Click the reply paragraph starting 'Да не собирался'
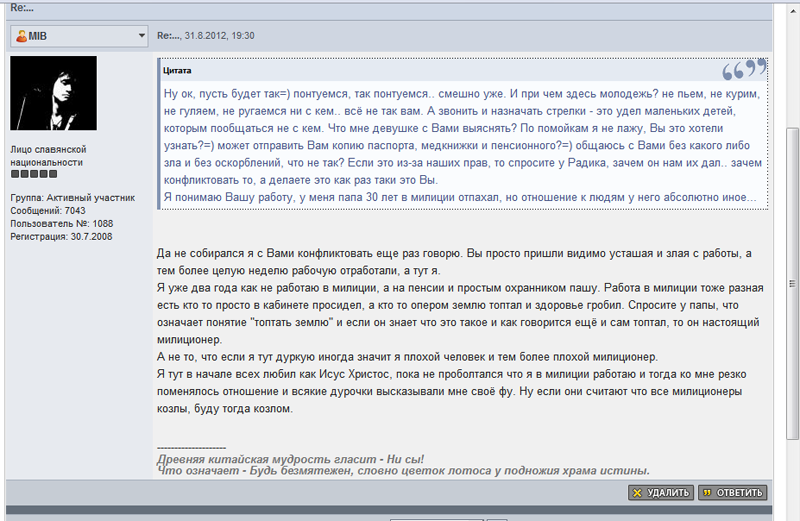 454,262
